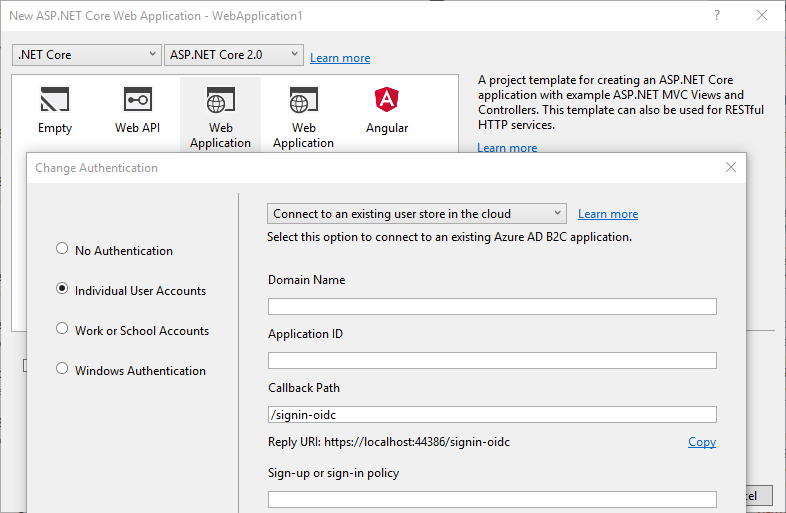Viewport: 786px width, 513px height.
Task: Edit the Callback Path field
Action: 492,415
